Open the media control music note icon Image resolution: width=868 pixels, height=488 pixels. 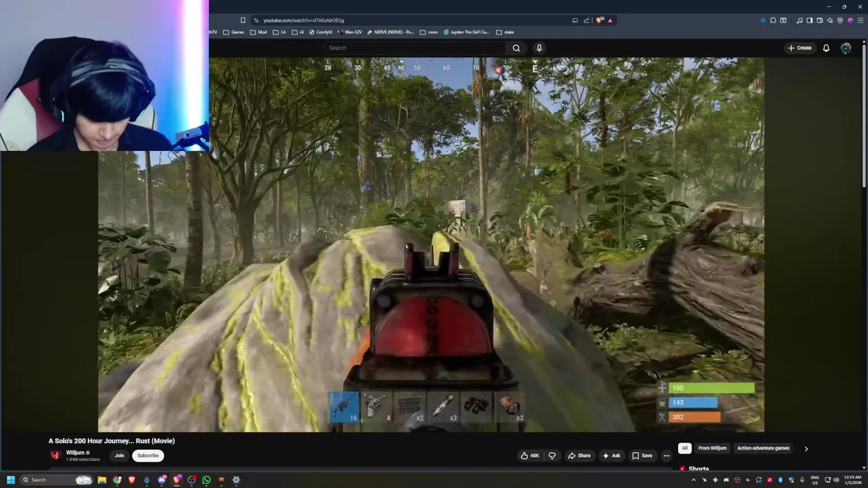click(x=800, y=20)
